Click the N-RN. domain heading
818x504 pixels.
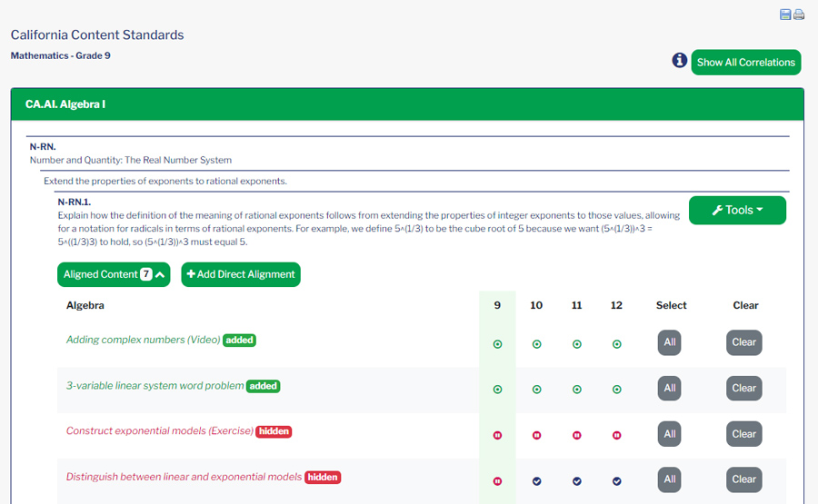pos(43,147)
